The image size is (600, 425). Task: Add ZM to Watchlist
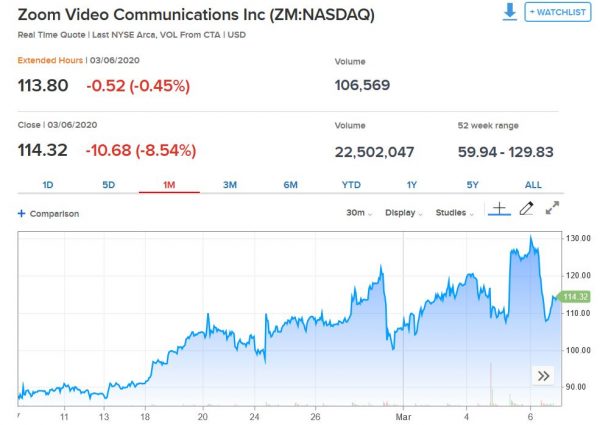[x=558, y=12]
